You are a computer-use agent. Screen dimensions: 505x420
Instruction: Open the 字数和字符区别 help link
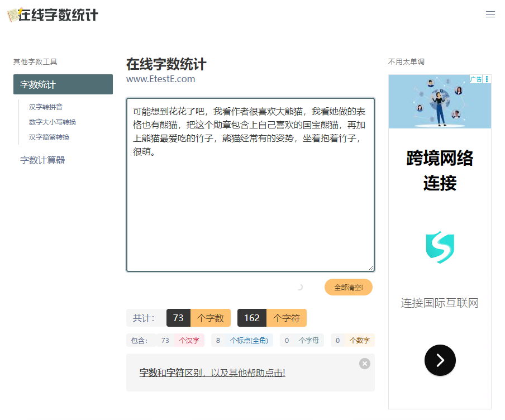coord(212,373)
